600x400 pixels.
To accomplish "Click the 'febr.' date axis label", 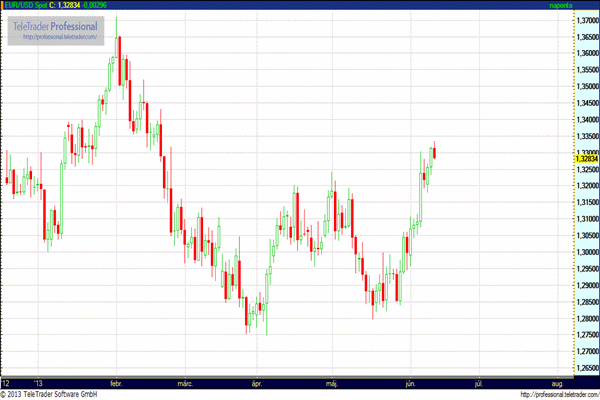I will (x=115, y=383).
